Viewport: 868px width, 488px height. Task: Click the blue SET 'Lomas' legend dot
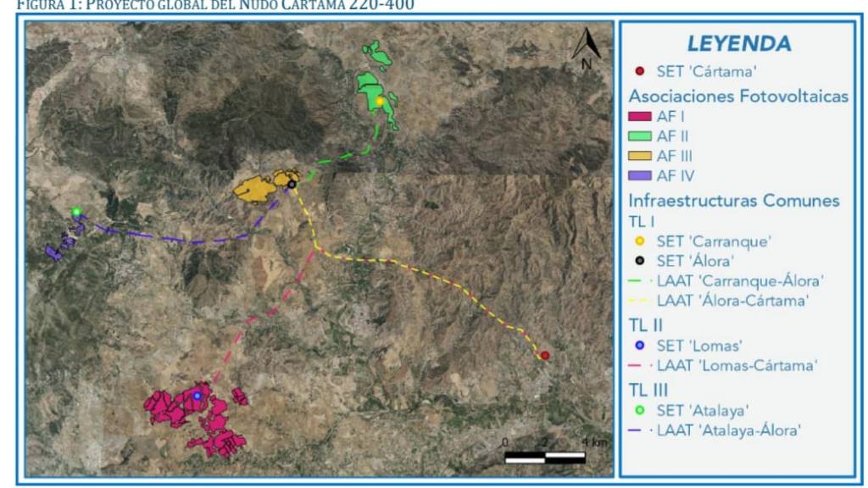pyautogui.click(x=641, y=346)
